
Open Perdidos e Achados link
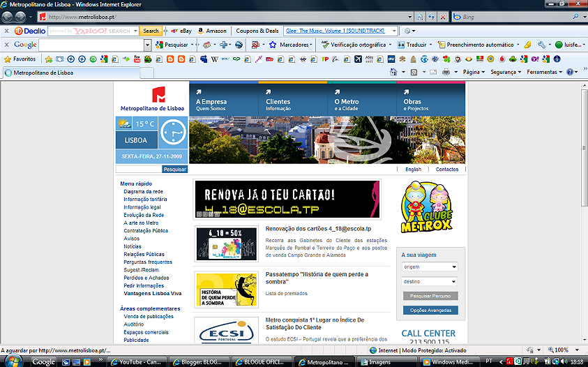pyautogui.click(x=146, y=278)
